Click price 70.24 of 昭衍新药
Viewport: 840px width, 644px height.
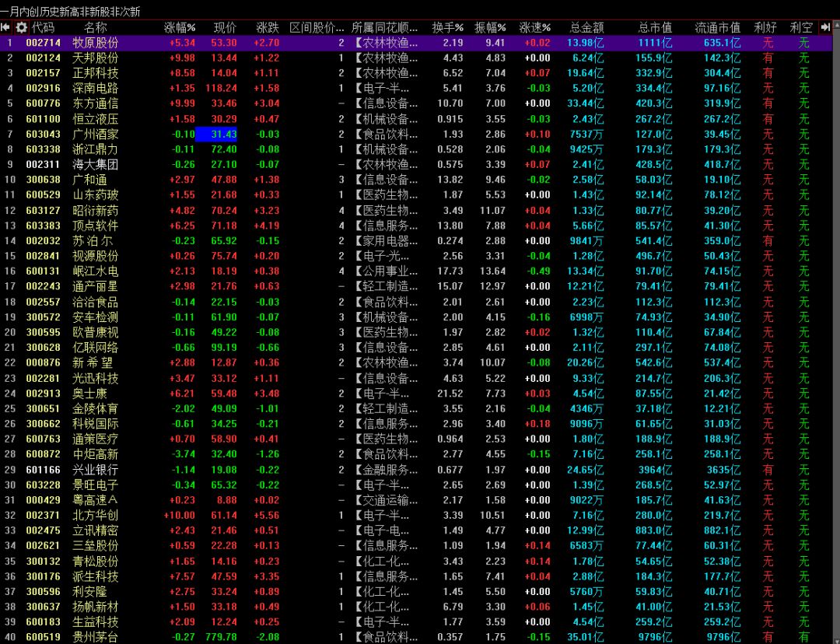click(224, 211)
